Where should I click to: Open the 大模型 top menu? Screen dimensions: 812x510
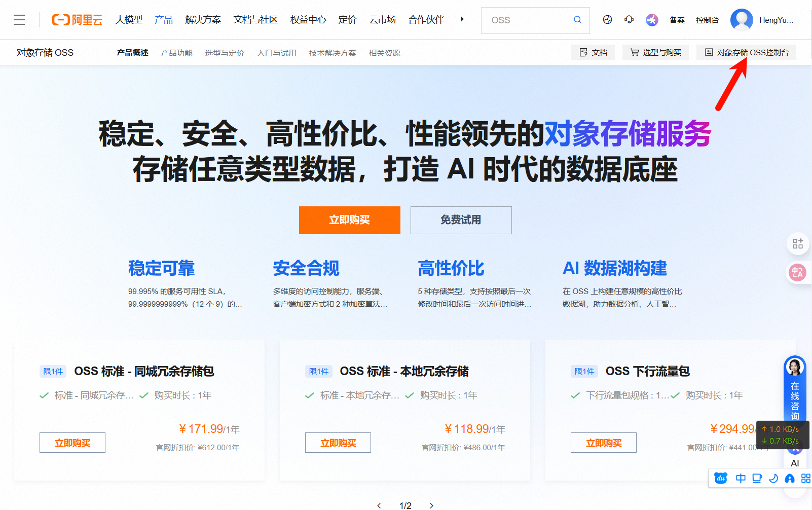pyautogui.click(x=129, y=20)
